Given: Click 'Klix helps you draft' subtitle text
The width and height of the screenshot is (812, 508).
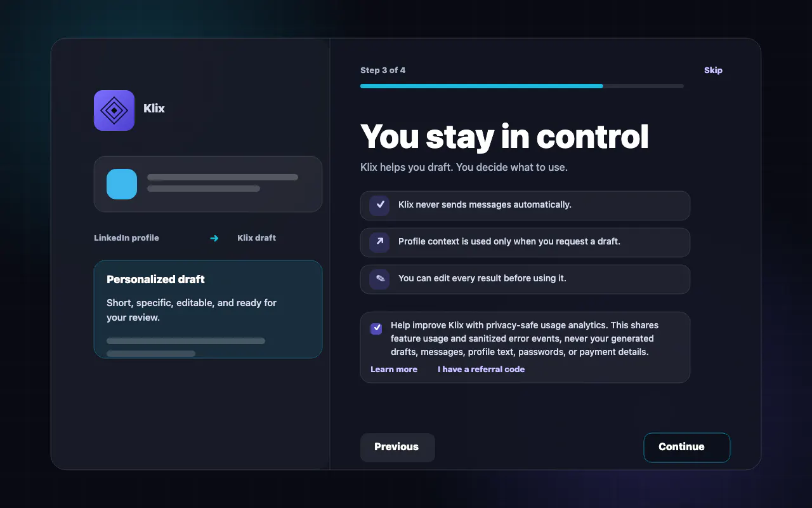Looking at the screenshot, I should 464,168.
